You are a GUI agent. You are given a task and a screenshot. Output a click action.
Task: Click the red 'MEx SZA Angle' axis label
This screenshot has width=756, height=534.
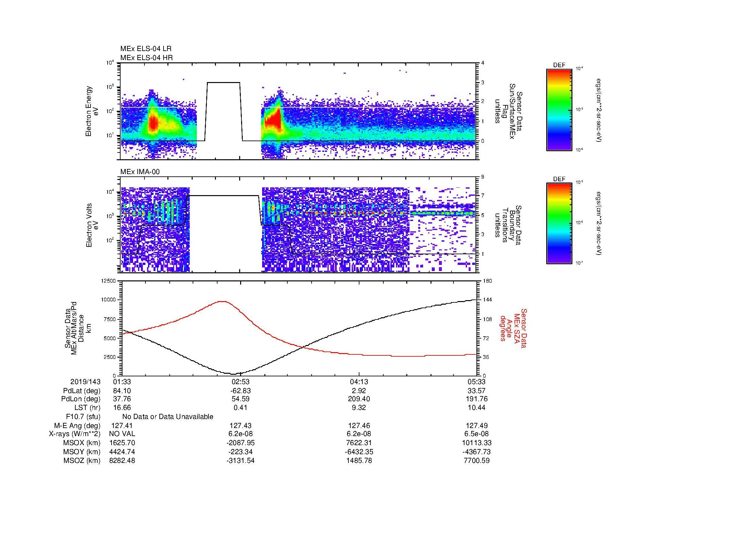(x=513, y=328)
